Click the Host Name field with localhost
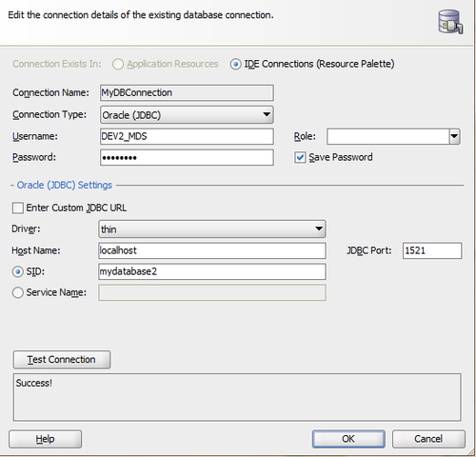 click(212, 250)
